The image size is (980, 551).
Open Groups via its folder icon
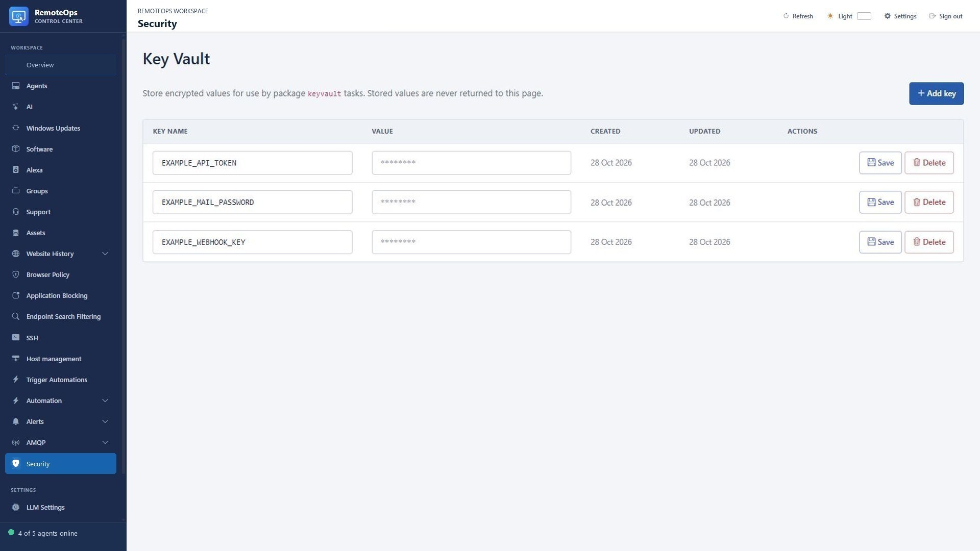click(x=16, y=191)
